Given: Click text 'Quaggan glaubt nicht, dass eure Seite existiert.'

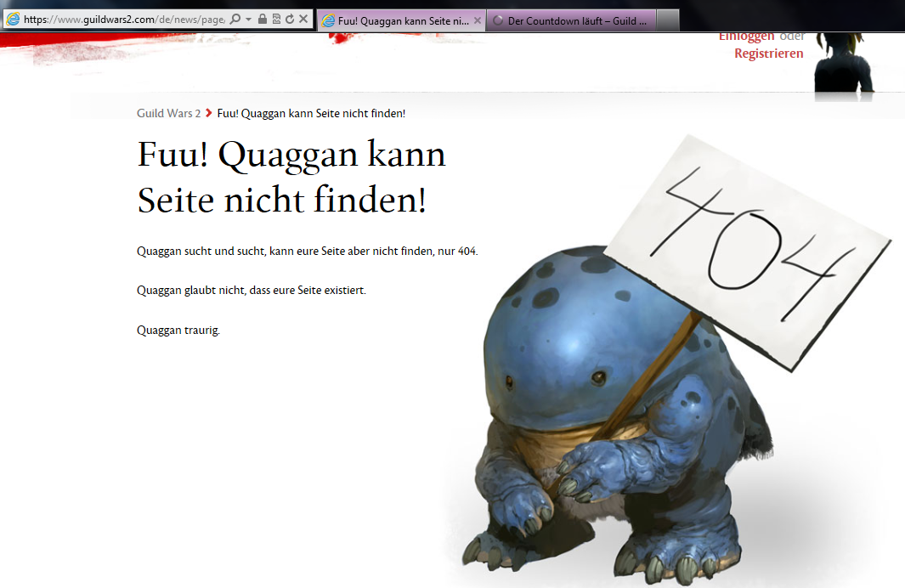Looking at the screenshot, I should click(x=252, y=291).
